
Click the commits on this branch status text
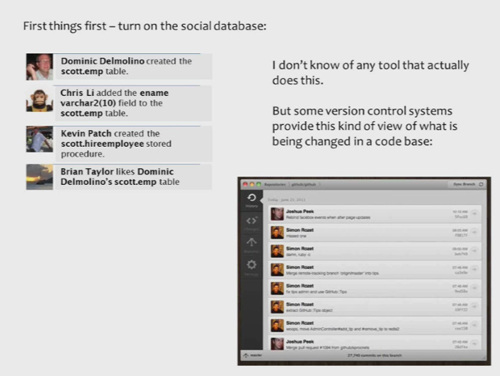[x=374, y=355]
